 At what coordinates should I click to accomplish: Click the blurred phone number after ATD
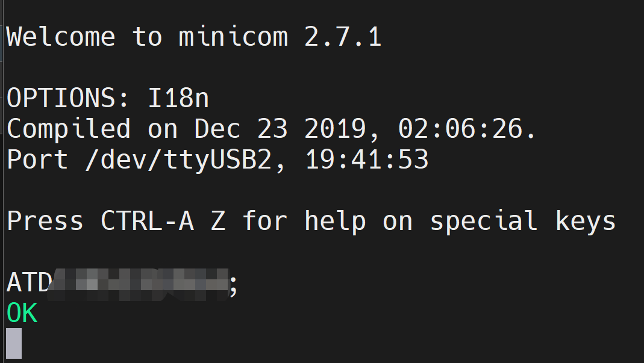pos(138,284)
